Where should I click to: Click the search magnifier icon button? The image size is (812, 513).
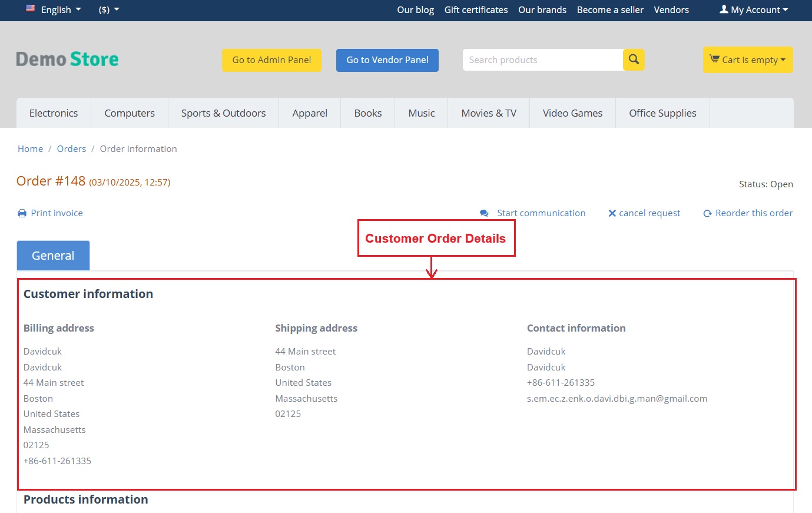pyautogui.click(x=634, y=59)
